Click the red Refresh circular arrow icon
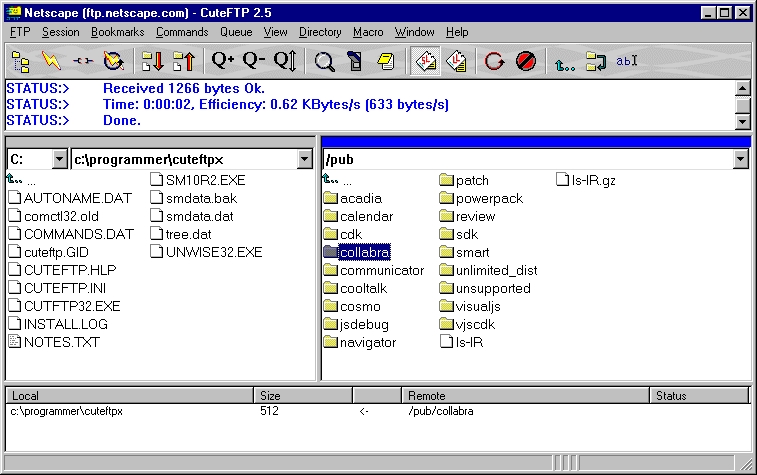This screenshot has width=757, height=475. pyautogui.click(x=494, y=61)
